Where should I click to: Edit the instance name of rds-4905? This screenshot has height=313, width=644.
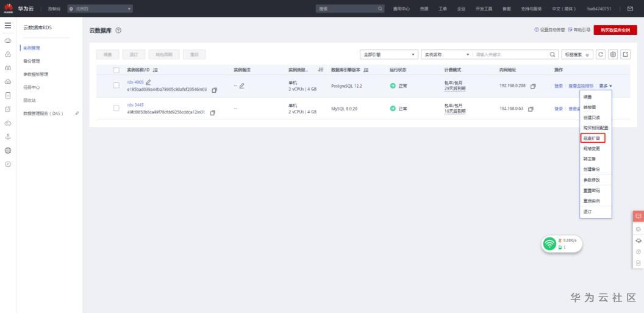tap(149, 82)
